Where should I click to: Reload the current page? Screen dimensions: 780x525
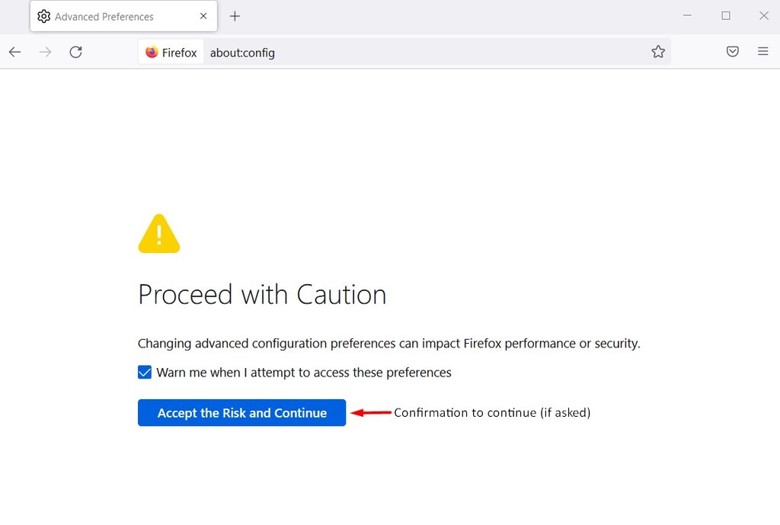pos(76,52)
